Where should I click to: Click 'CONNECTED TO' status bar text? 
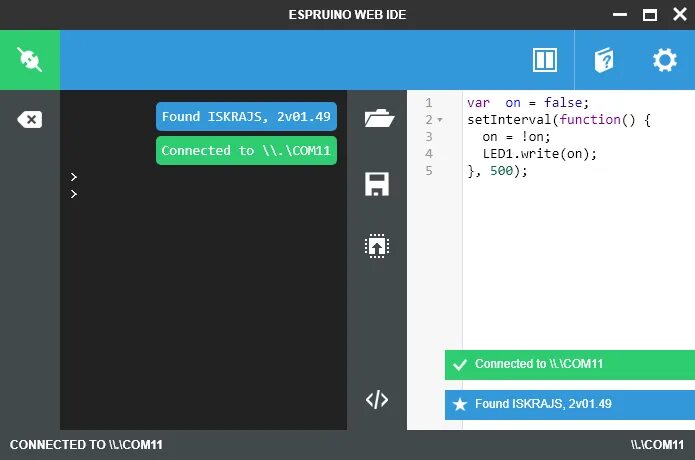86,445
